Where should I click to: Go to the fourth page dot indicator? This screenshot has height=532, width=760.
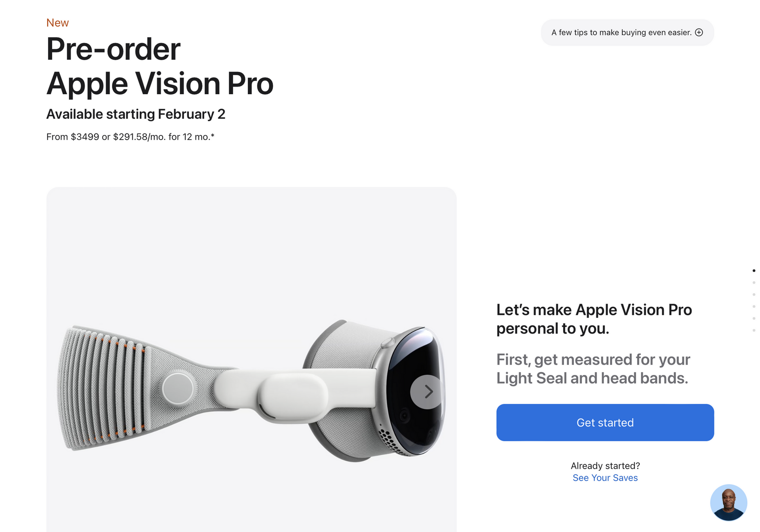click(754, 306)
